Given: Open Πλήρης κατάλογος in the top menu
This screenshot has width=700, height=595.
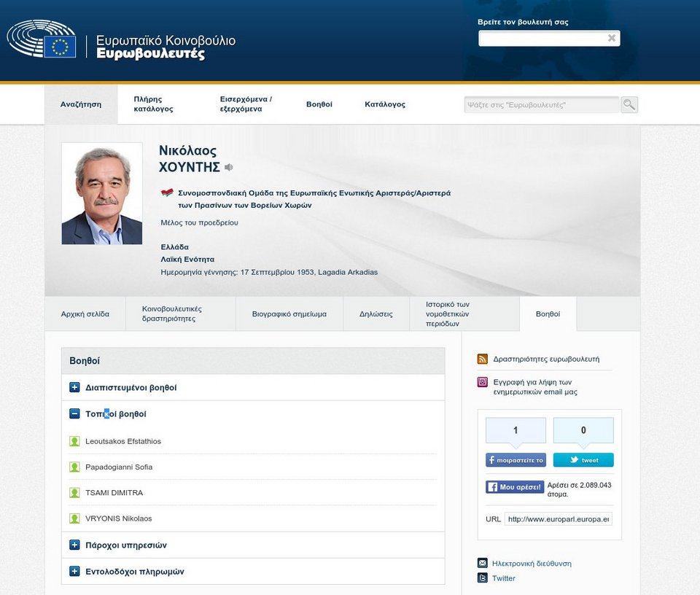Looking at the screenshot, I should [153, 104].
